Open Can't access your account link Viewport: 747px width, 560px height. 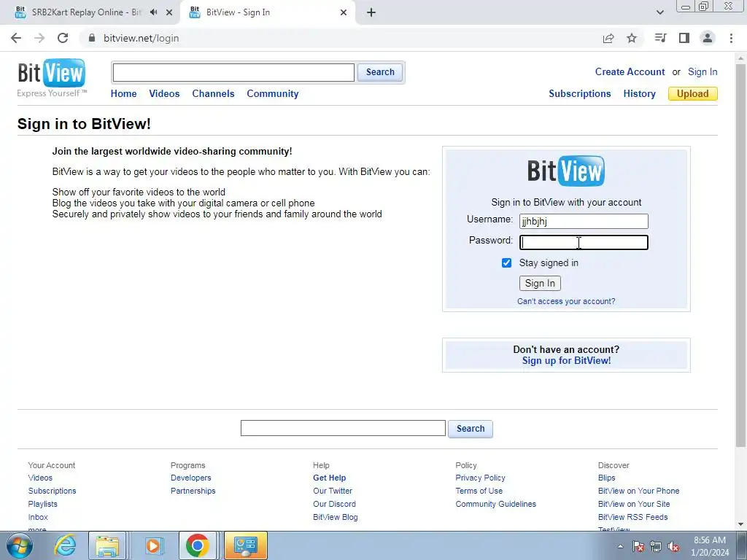tap(566, 301)
